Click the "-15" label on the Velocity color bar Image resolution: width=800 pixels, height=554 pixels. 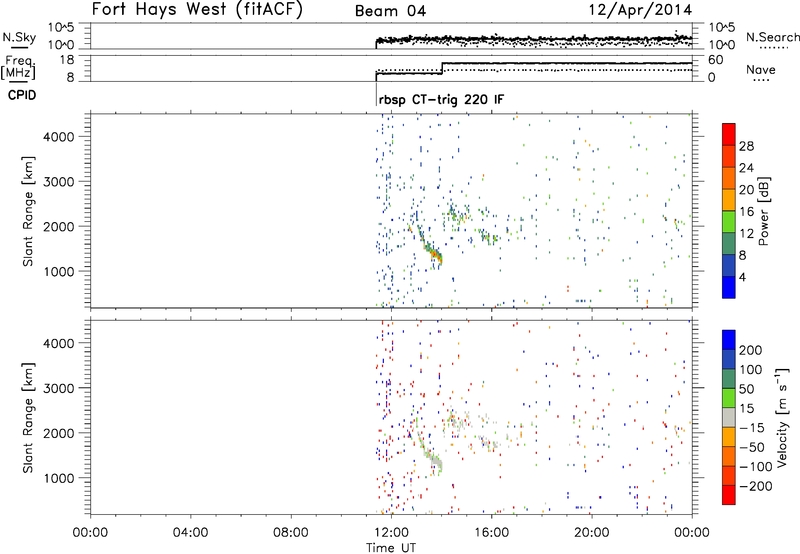pos(753,428)
